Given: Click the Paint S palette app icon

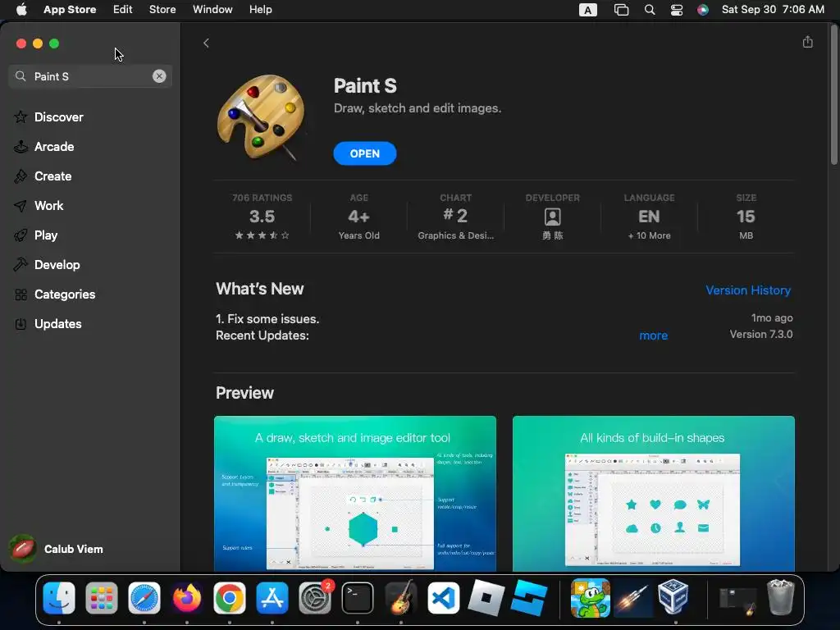Looking at the screenshot, I should [261, 116].
